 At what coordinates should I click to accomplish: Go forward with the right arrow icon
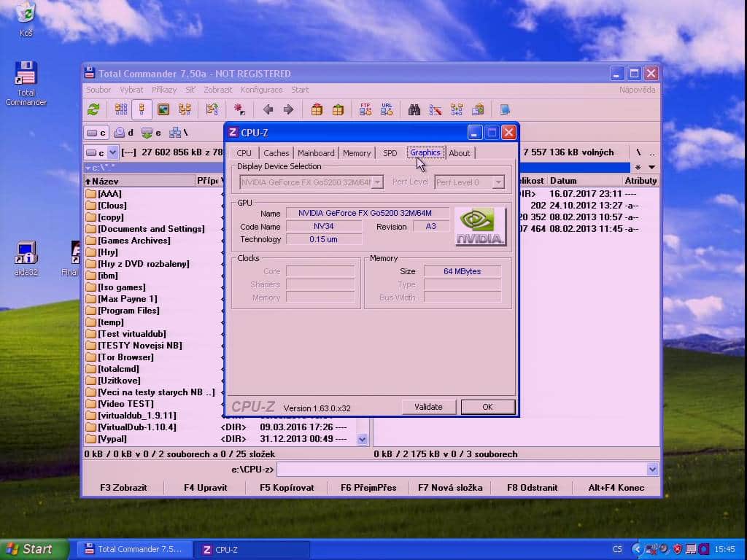(x=288, y=109)
